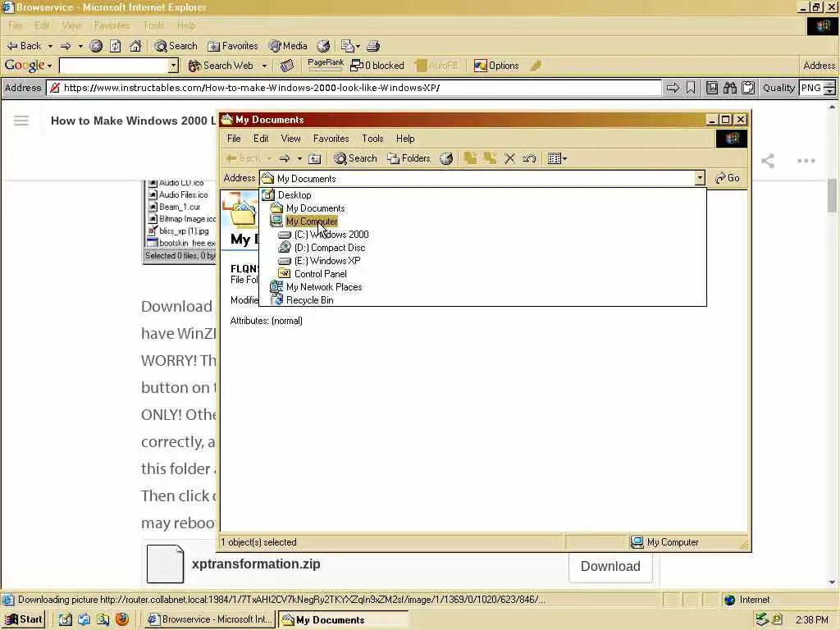Click the Google toolbar search input field

click(114, 66)
